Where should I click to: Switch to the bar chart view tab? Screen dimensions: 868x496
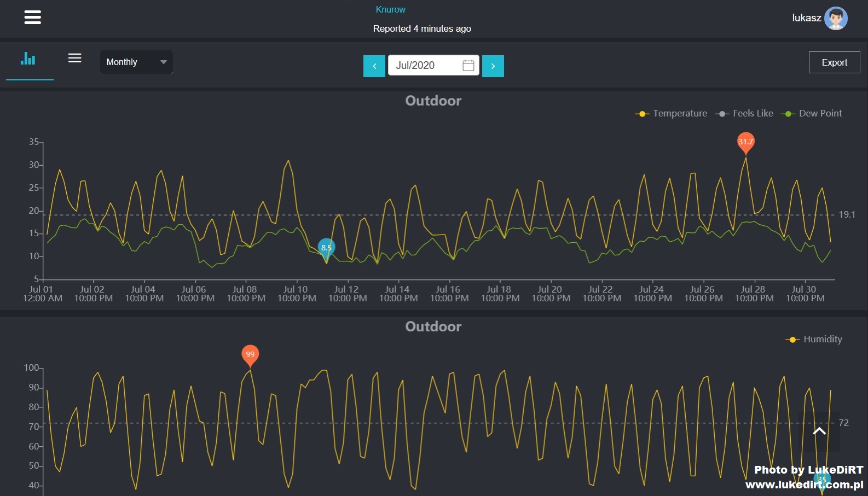(x=28, y=59)
